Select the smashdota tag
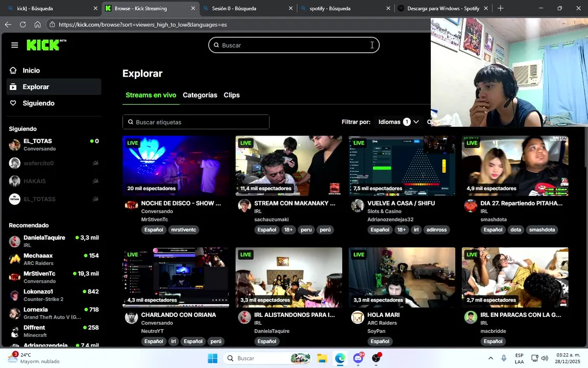588x368 pixels. point(542,230)
